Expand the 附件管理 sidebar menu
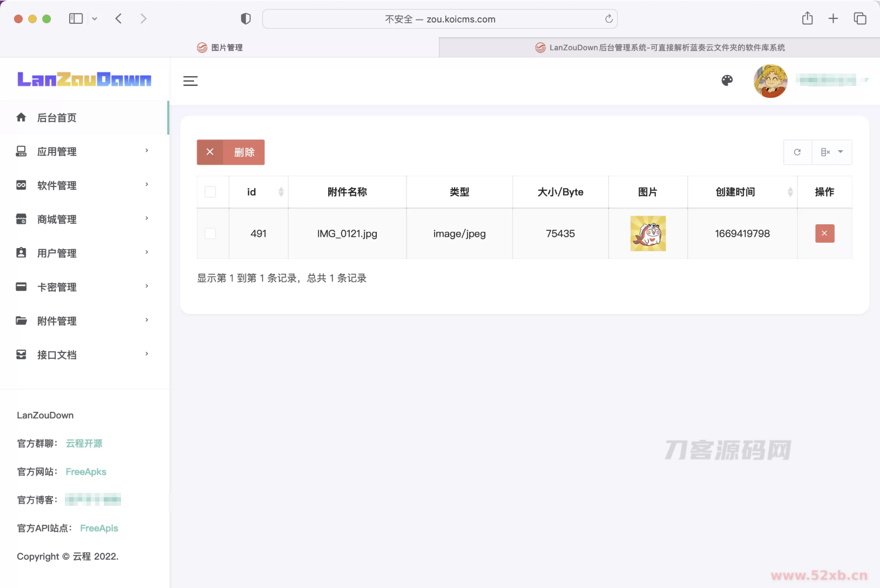Image resolution: width=880 pixels, height=588 pixels. (84, 321)
